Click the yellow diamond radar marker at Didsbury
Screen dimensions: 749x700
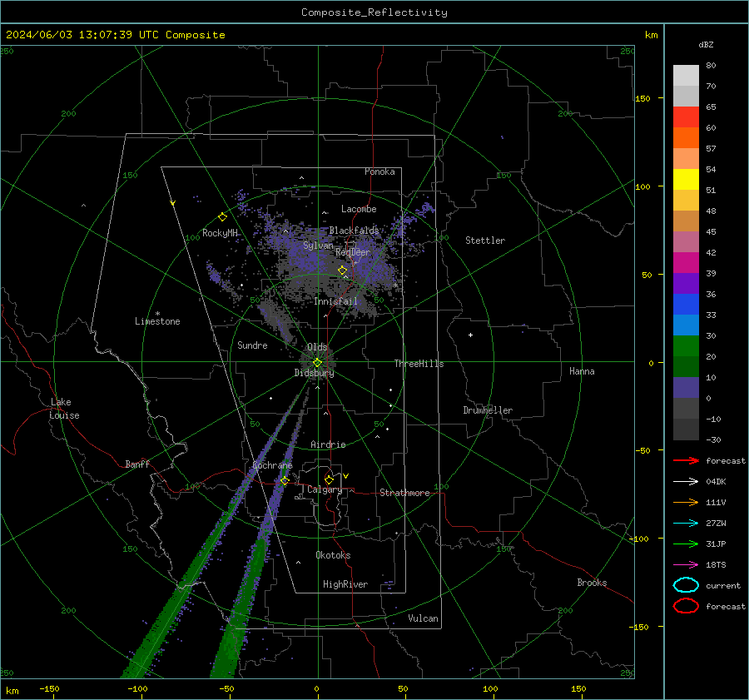pos(317,363)
